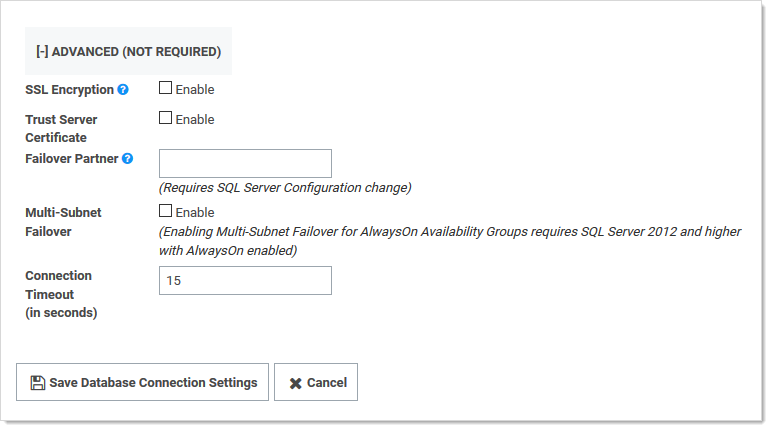Tick the Trust Server Certificate checkbox

click(x=165, y=118)
